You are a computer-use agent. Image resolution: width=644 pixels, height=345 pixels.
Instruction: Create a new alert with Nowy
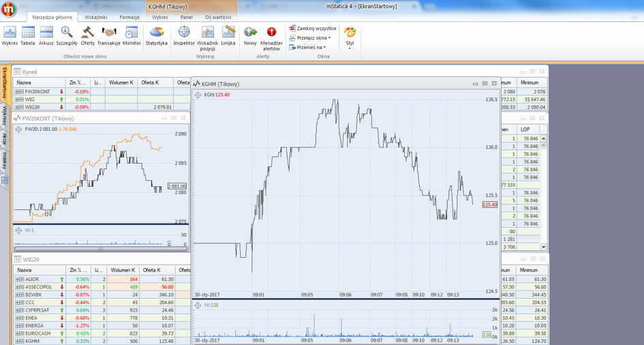(x=250, y=35)
